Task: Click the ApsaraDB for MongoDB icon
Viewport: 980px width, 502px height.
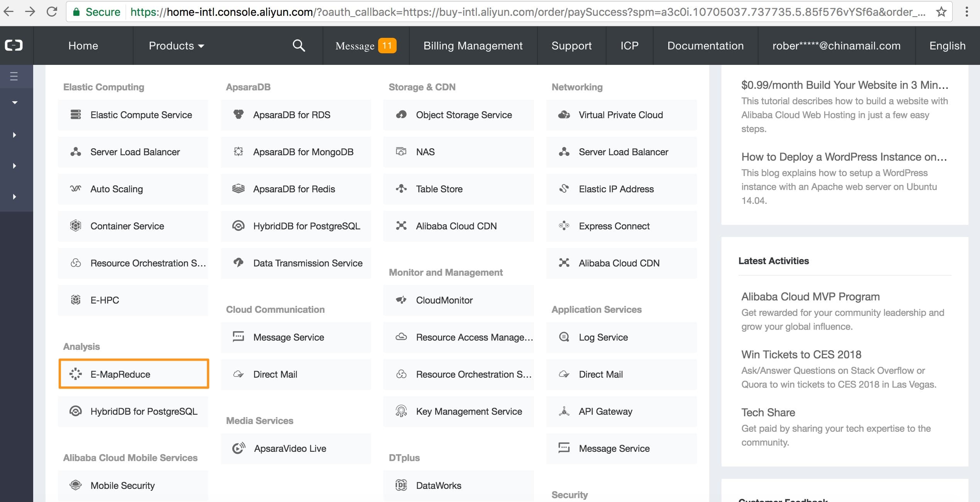Action: coord(238,151)
